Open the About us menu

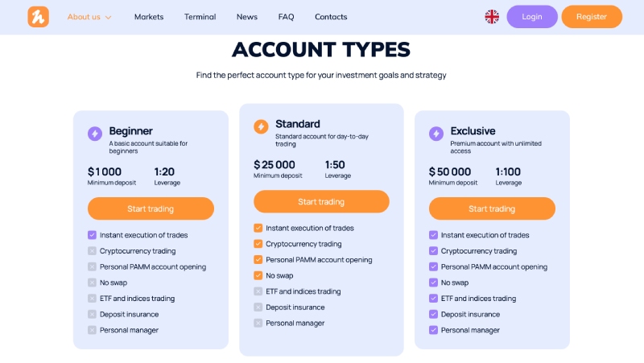[x=84, y=17]
